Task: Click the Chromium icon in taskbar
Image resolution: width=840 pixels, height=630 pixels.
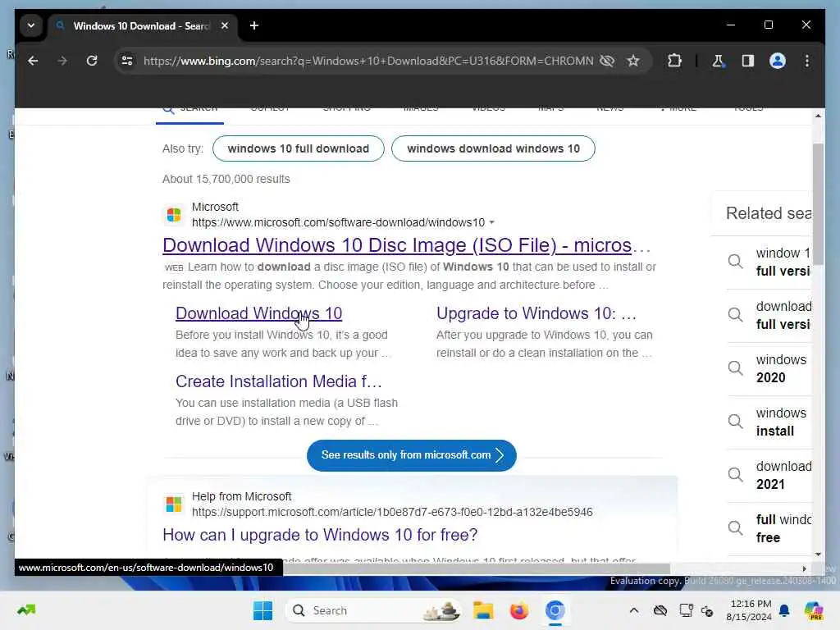Action: (x=555, y=610)
